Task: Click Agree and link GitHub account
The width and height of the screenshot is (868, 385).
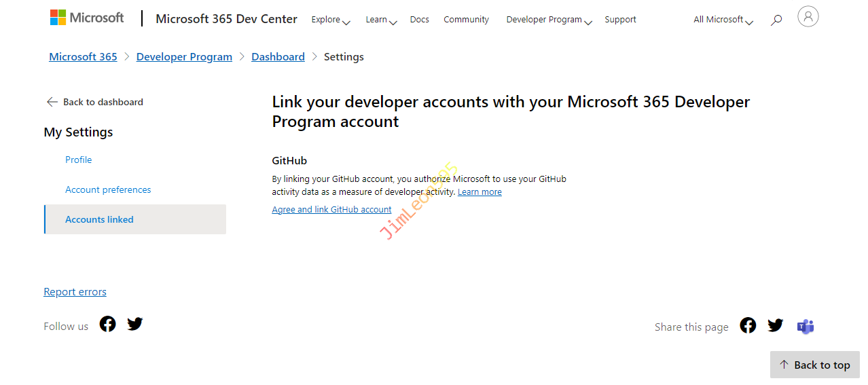Action: [331, 210]
